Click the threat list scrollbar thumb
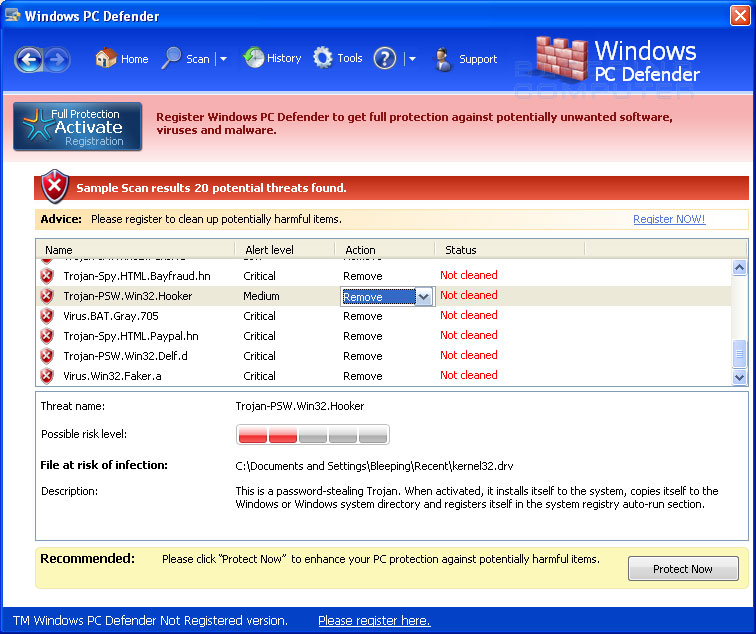 click(739, 353)
